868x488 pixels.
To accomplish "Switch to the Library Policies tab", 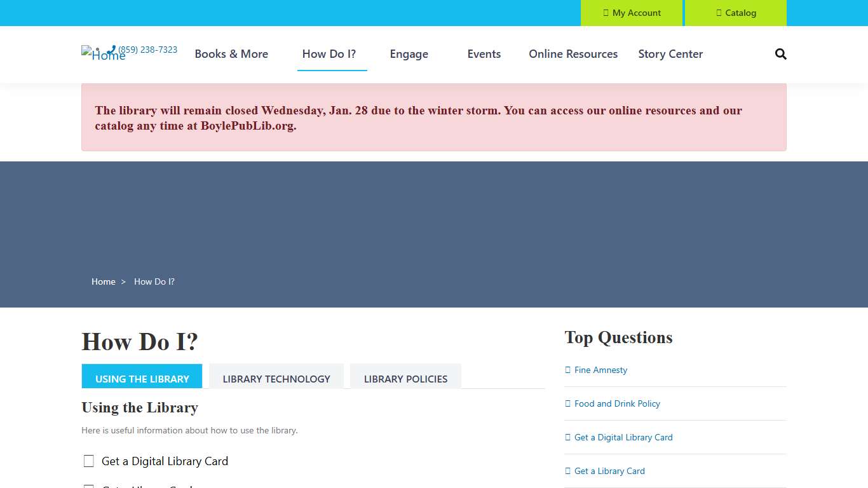I will (x=405, y=379).
